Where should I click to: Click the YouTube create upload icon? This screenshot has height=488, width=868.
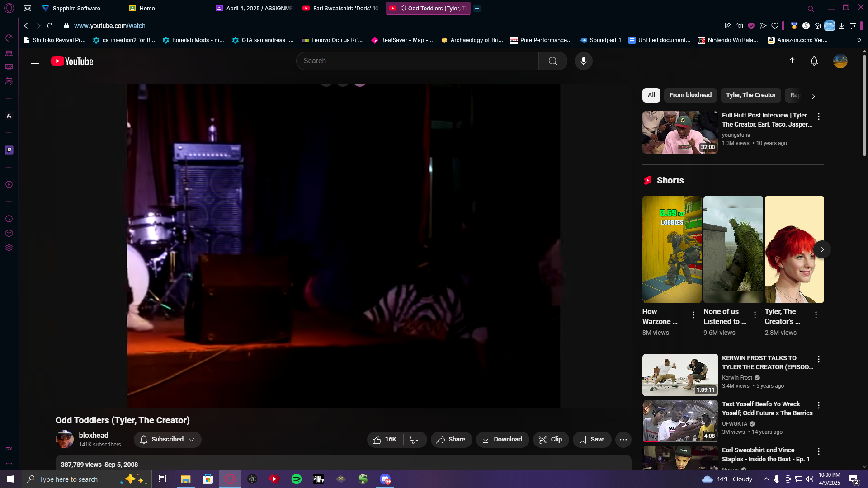(792, 61)
